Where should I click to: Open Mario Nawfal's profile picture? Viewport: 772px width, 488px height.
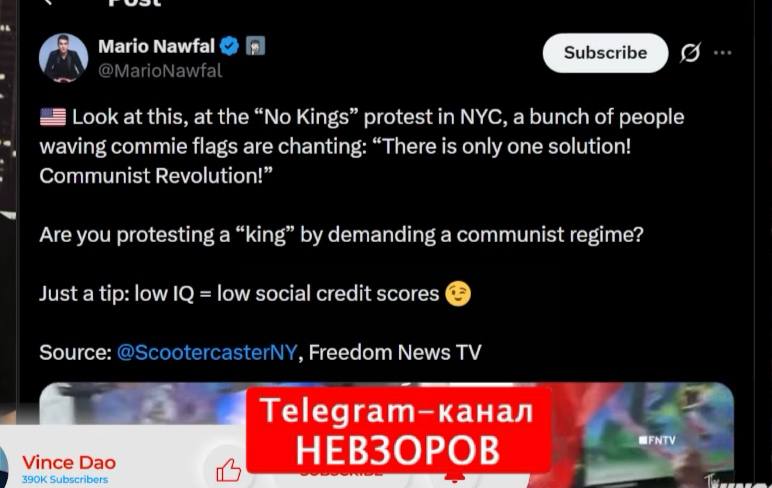(x=64, y=58)
